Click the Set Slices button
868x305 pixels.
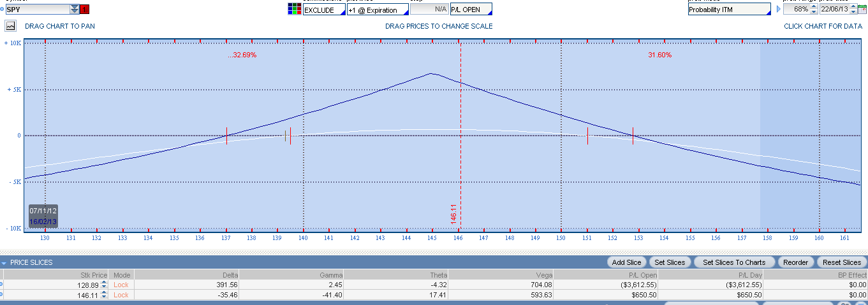[x=670, y=262]
